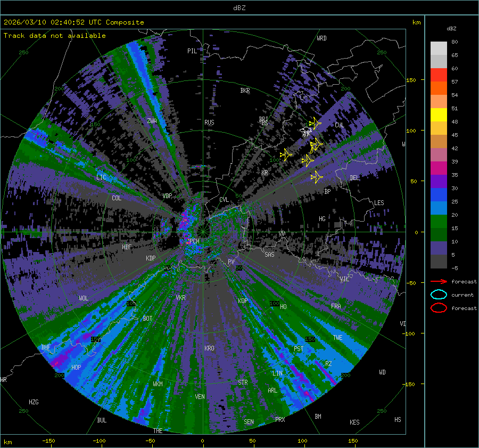Select the KRO station label

click(x=209, y=348)
